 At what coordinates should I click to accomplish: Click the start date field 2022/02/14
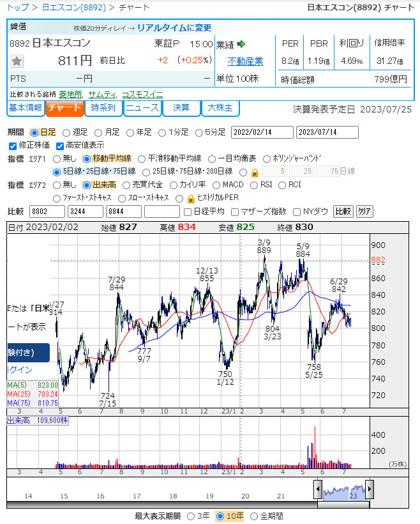(x=261, y=132)
